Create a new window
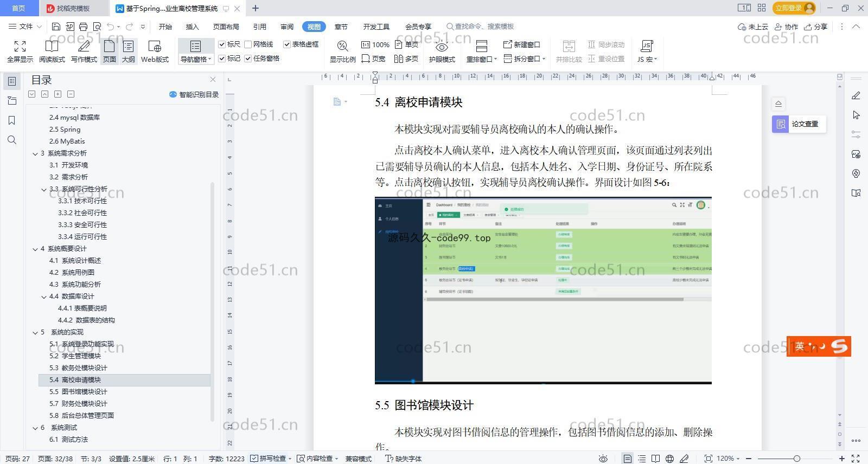The image size is (868, 464). (x=522, y=44)
